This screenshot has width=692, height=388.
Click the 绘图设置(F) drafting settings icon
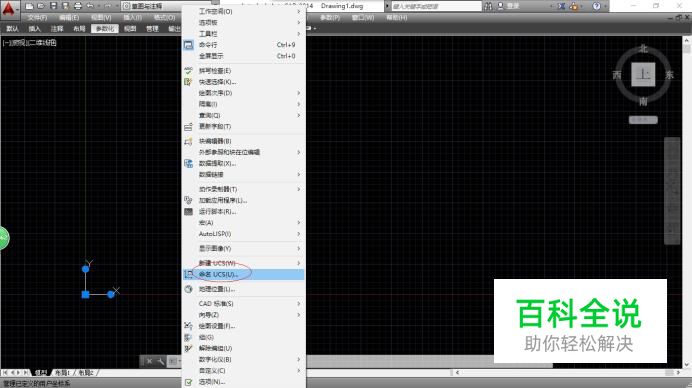coord(188,326)
